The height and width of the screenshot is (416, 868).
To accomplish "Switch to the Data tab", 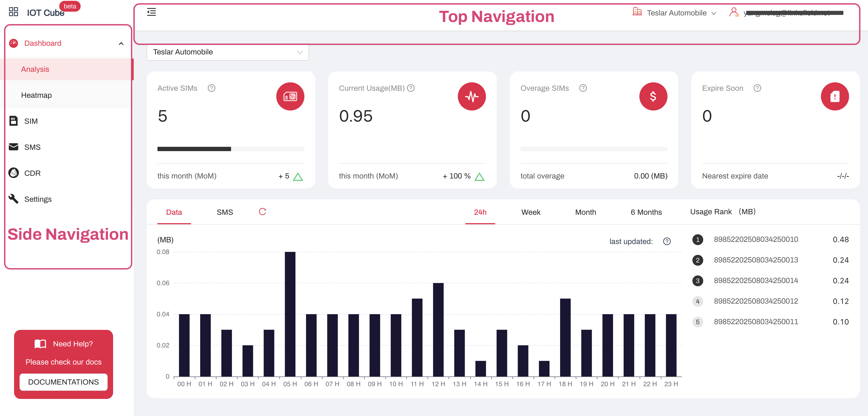I will 174,212.
